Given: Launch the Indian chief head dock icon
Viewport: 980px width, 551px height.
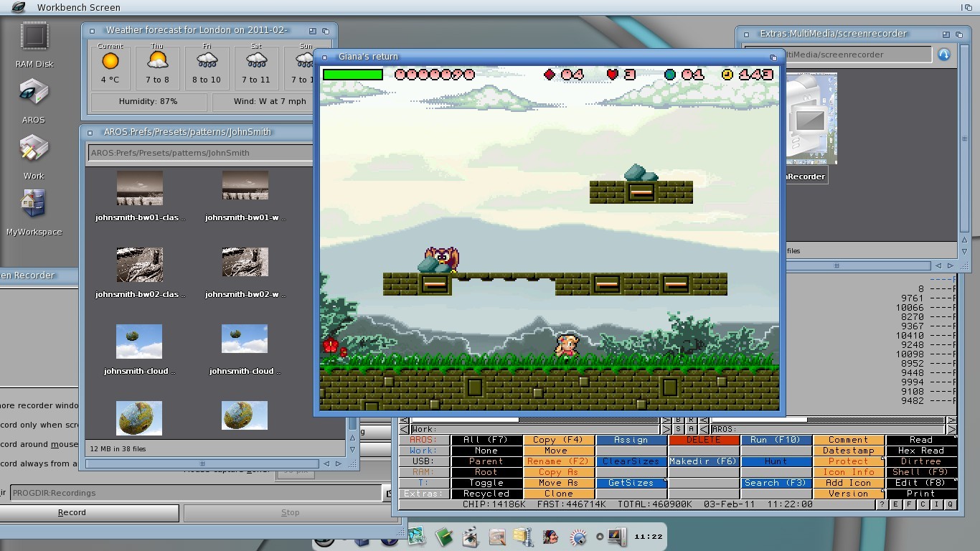Looking at the screenshot, I should coord(551,536).
